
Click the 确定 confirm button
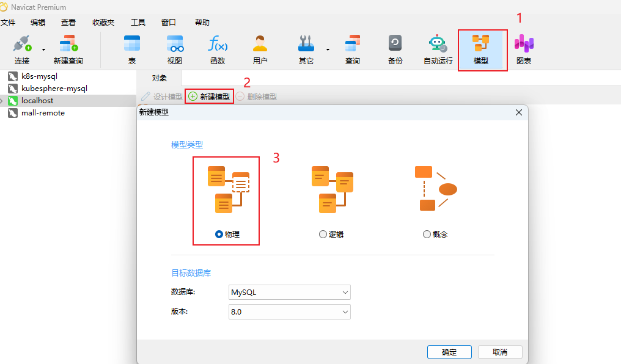coord(449,352)
